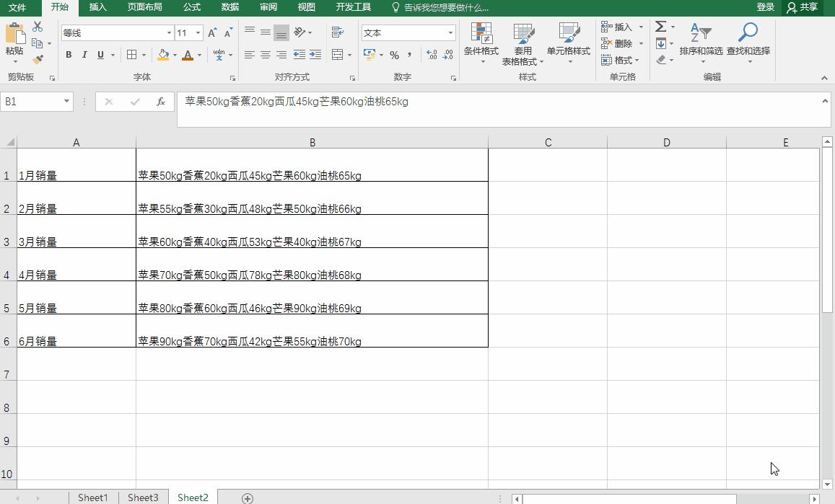
Task: Toggle center alignment
Action: click(x=265, y=54)
